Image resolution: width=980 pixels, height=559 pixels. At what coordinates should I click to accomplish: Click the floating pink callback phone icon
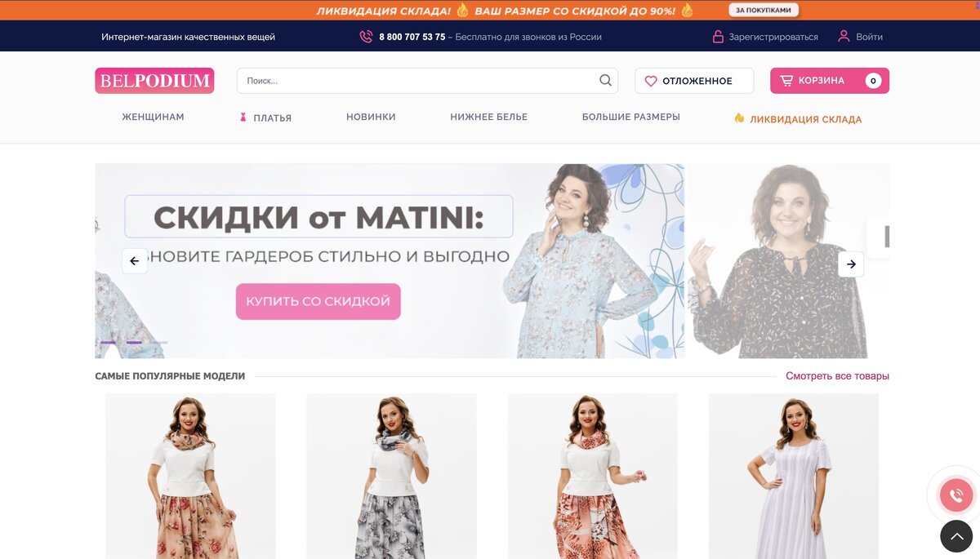click(956, 495)
